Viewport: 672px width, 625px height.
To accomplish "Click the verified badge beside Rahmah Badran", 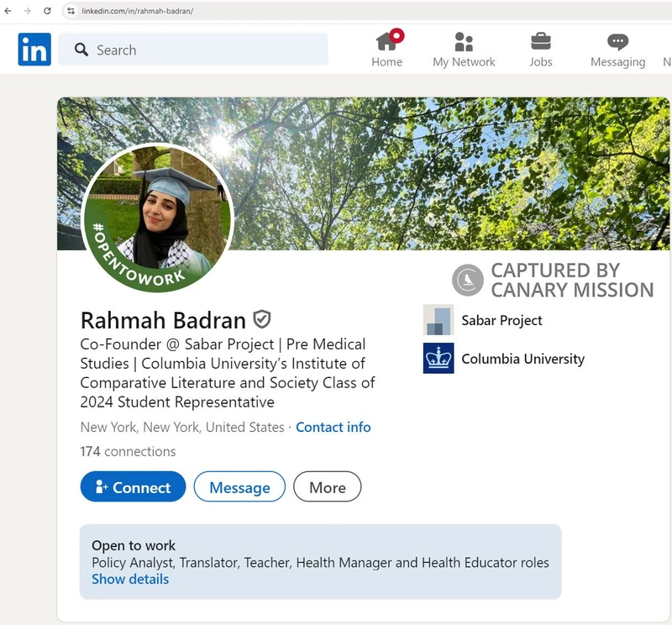I will click(x=262, y=319).
